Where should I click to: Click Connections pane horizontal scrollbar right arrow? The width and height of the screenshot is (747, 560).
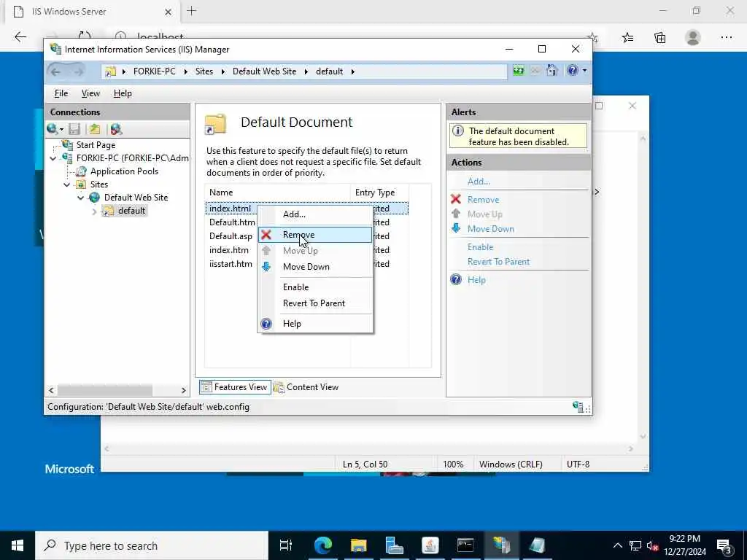point(183,391)
